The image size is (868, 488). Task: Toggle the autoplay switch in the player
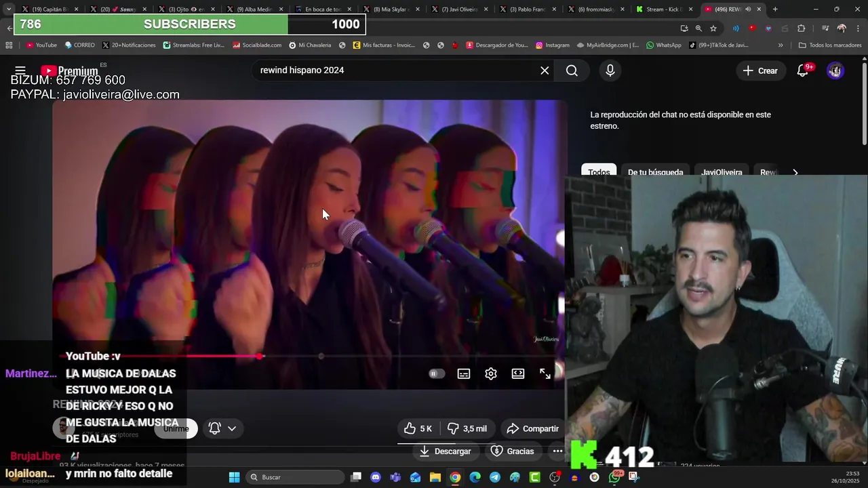point(437,373)
